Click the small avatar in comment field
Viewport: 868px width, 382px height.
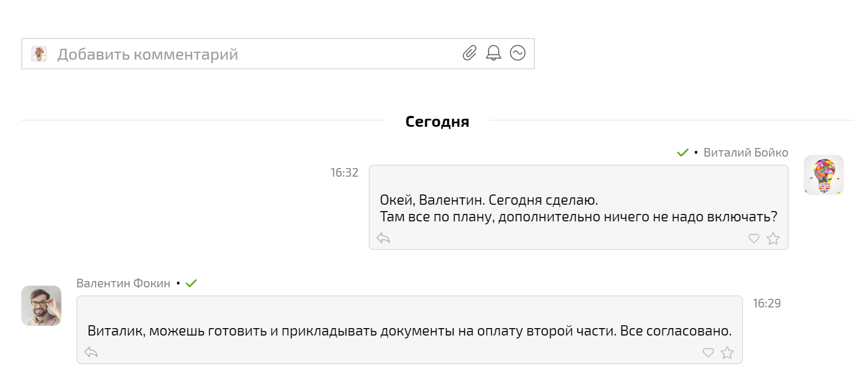tap(39, 54)
